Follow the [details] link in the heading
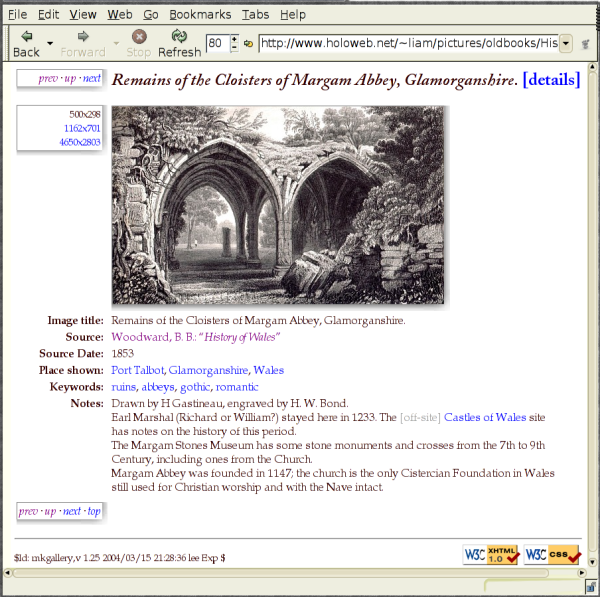Image resolution: width=600 pixels, height=597 pixels. [551, 79]
